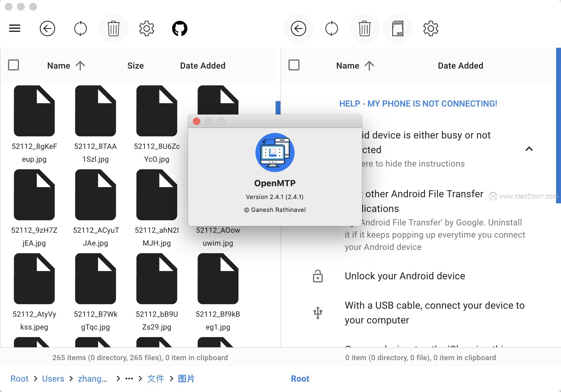This screenshot has height=392, width=561.
Task: Click the lock icon beside Unlock instruction
Action: pyautogui.click(x=318, y=276)
